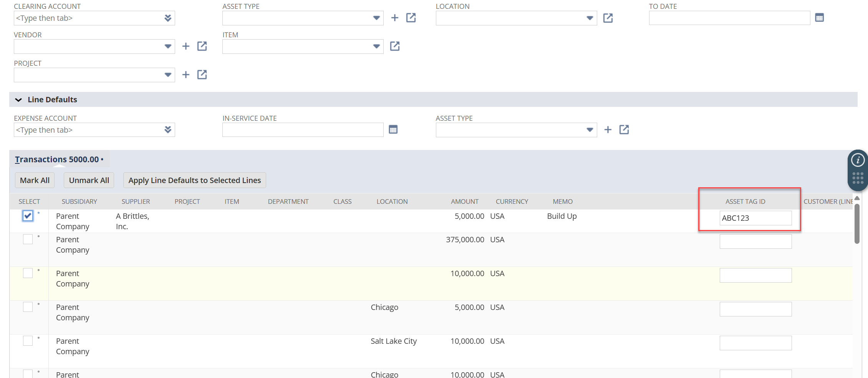Open Item record pop-out icon
Image resolution: width=868 pixels, height=378 pixels.
tap(395, 46)
